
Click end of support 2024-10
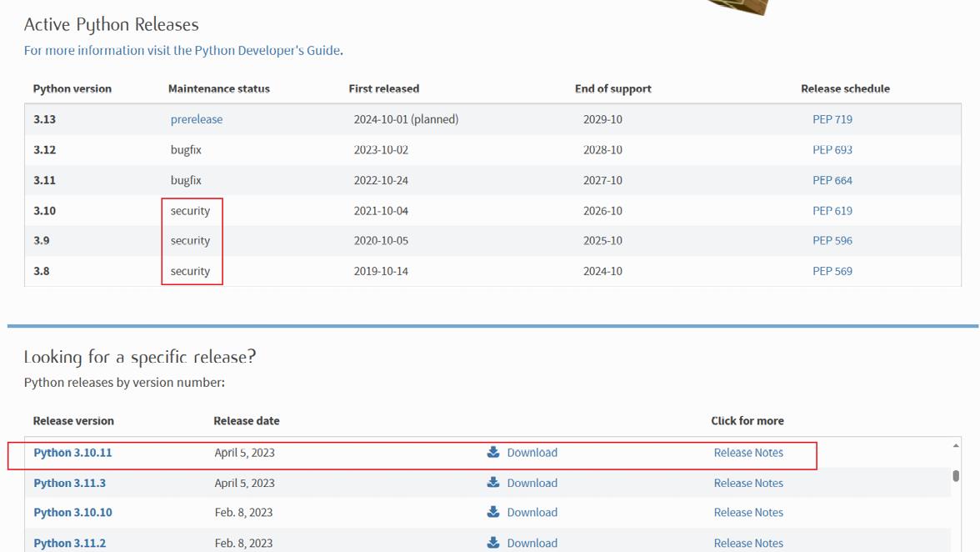pos(602,271)
